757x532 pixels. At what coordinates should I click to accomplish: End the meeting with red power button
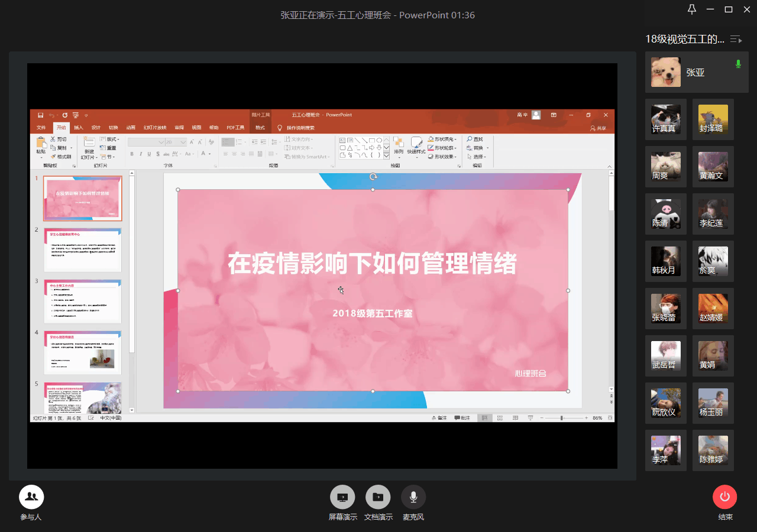point(724,497)
